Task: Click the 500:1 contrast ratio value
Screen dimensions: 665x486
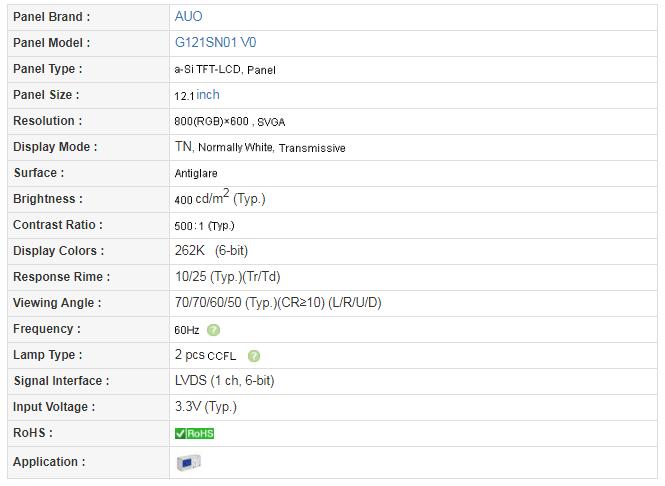Action: coord(204,226)
